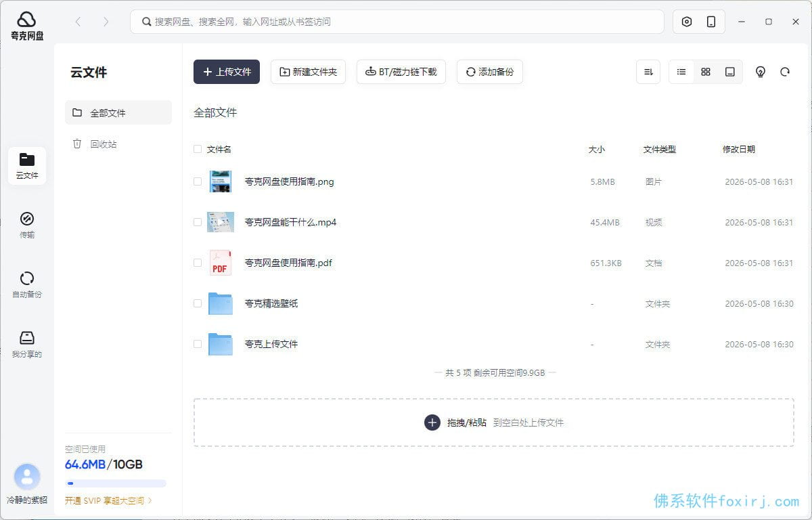
Task: Open the mobile phone icon
Action: pyautogui.click(x=711, y=22)
